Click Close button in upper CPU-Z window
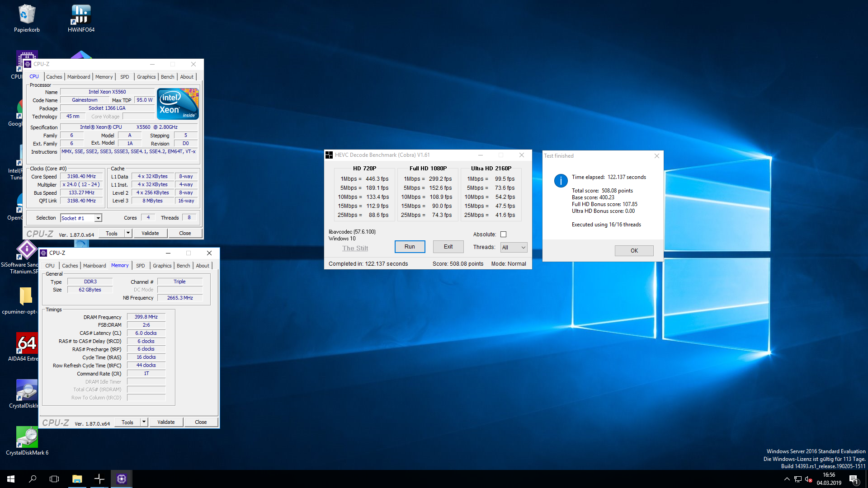 point(185,233)
